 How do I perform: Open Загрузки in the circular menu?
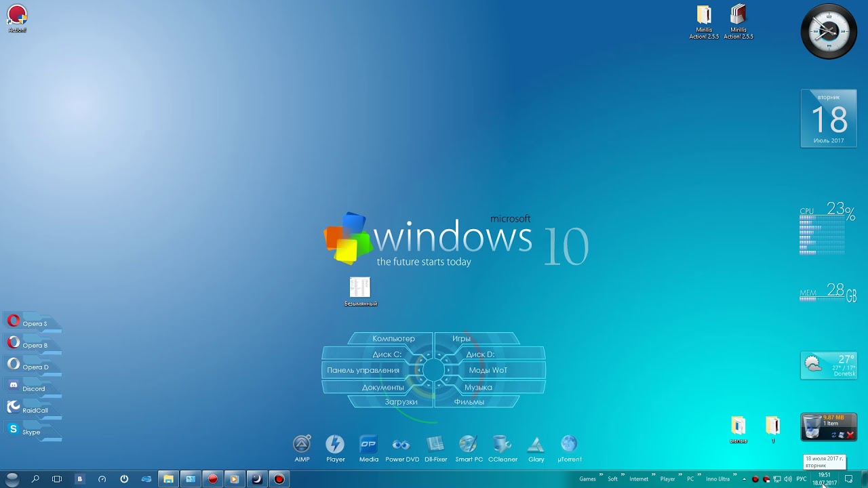click(401, 402)
